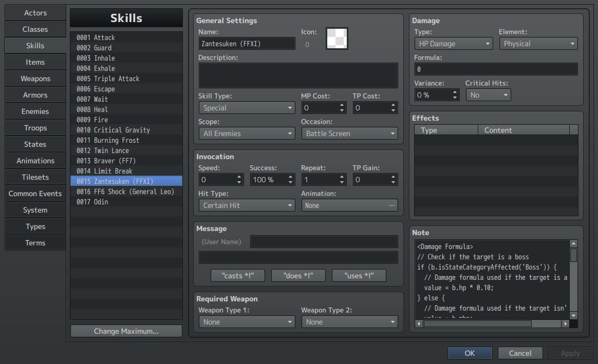This screenshot has height=364, width=598.
Task: Insert the "casts *!" message template
Action: pos(237,276)
